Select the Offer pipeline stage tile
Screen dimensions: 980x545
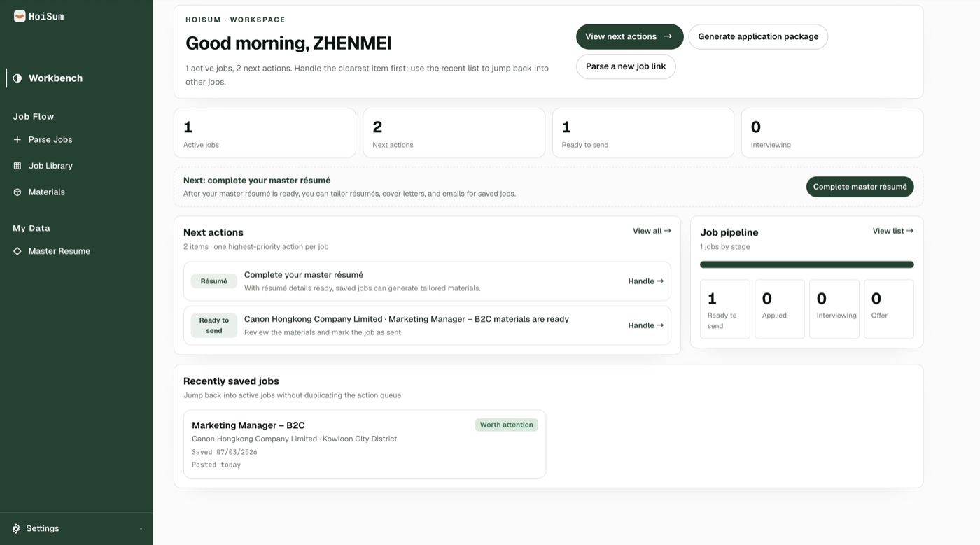(889, 309)
